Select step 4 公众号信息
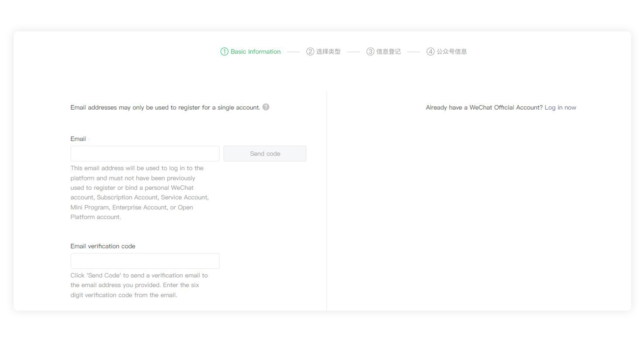The image size is (644, 338). click(x=447, y=52)
